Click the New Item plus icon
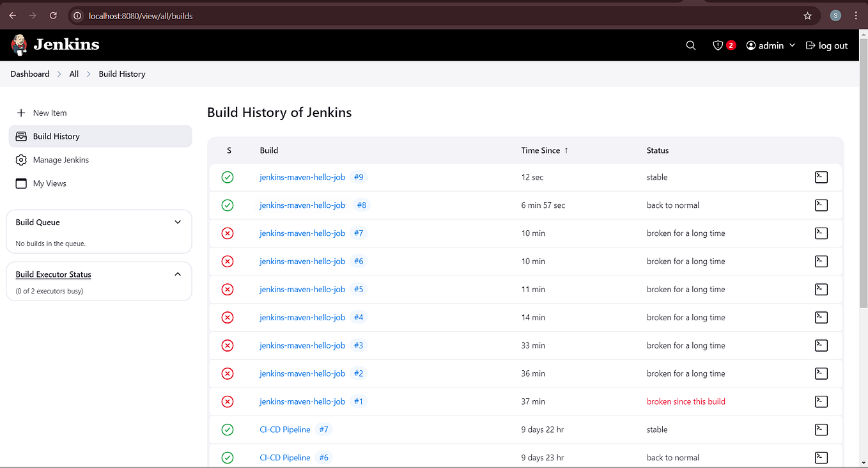 click(21, 113)
